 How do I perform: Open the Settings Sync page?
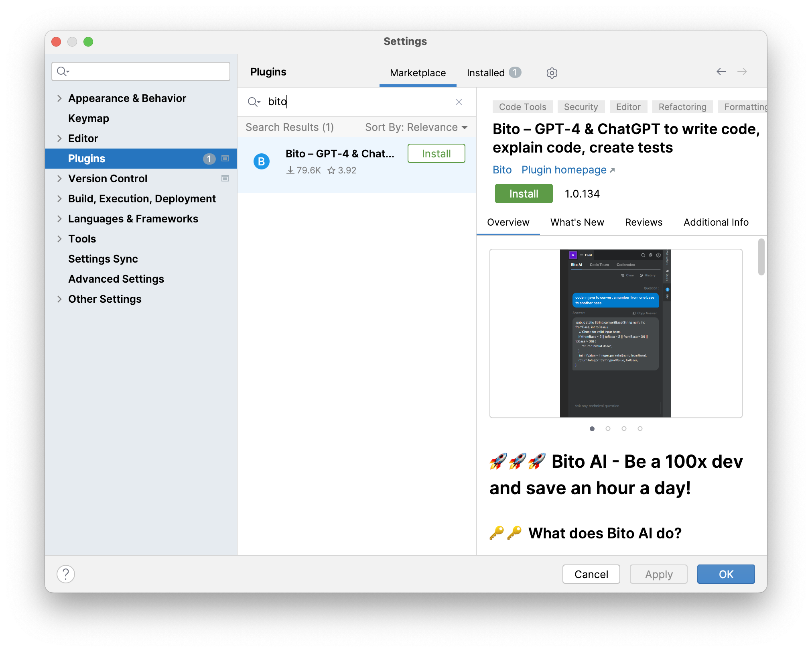[x=103, y=259]
